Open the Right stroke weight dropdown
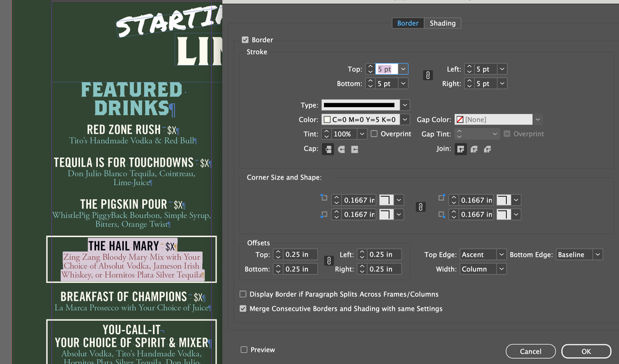This screenshot has height=364, width=619. coord(502,84)
